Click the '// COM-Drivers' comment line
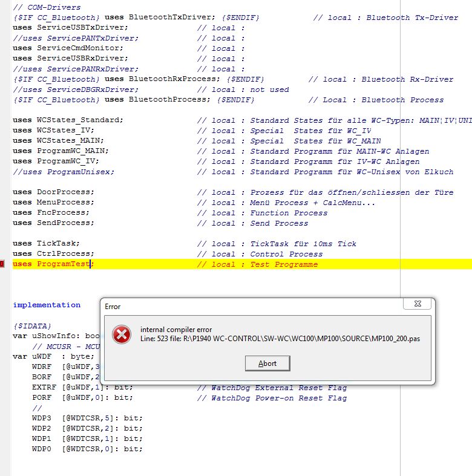The height and width of the screenshot is (476, 472). pos(47,7)
